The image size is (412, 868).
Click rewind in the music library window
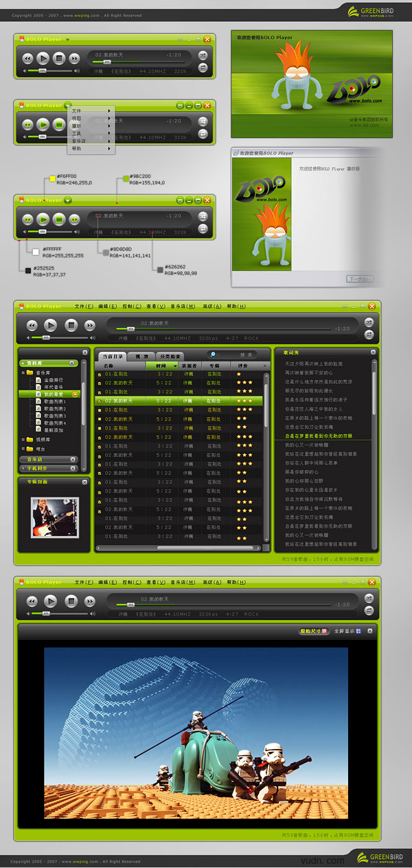coord(32,325)
